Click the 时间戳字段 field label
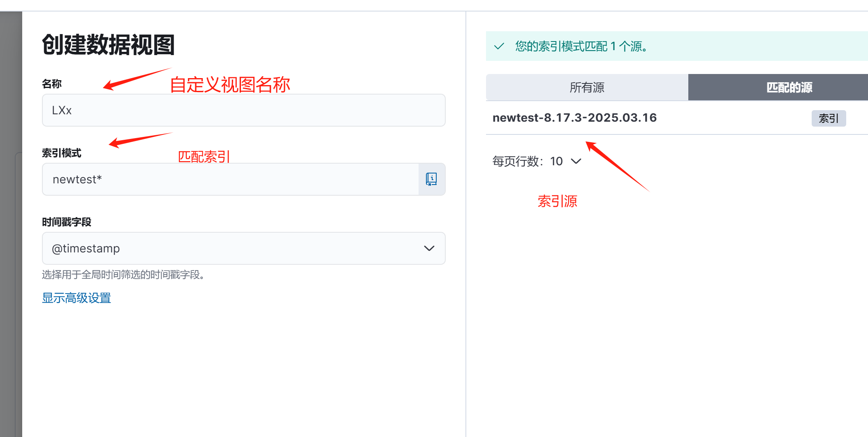Screen dimensions: 868x437 [67, 222]
